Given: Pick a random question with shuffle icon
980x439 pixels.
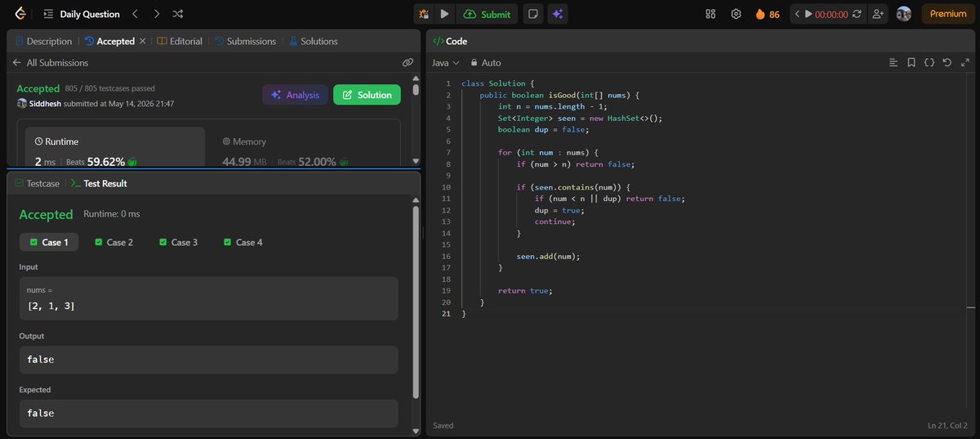Looking at the screenshot, I should pyautogui.click(x=178, y=14).
